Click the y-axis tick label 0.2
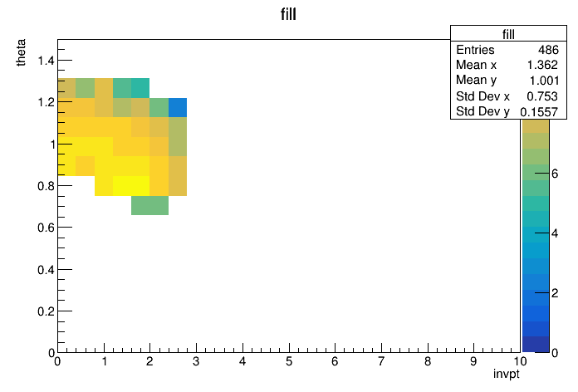Image resolution: width=578 pixels, height=392 pixels. (46, 311)
